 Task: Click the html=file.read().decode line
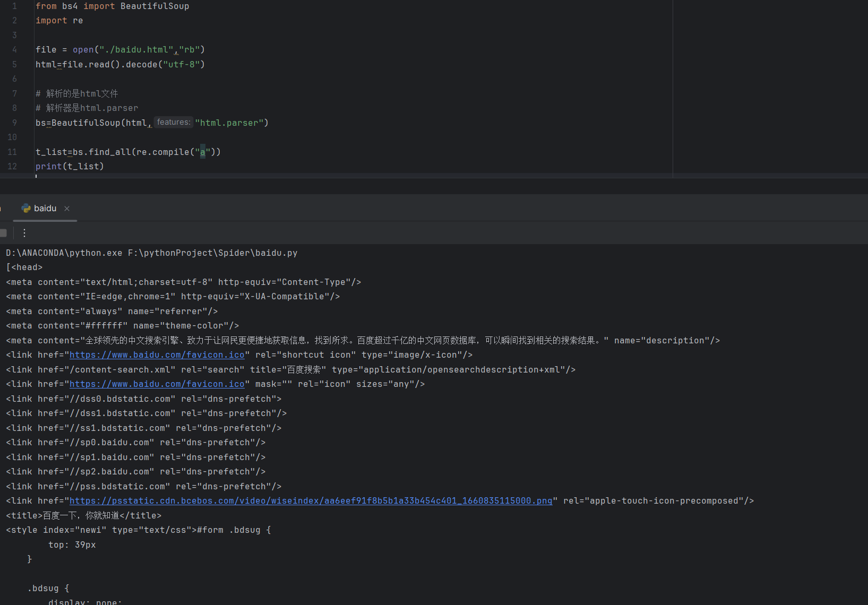(121, 65)
